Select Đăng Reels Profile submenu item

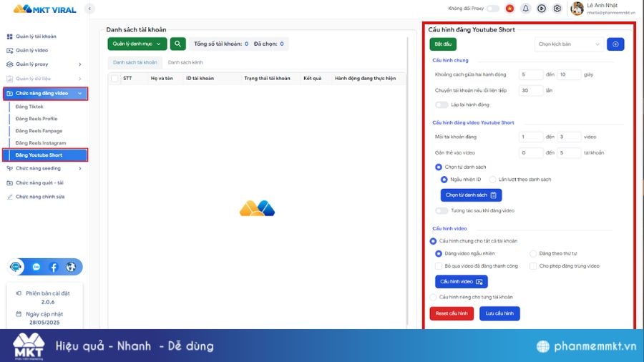pyautogui.click(x=36, y=119)
